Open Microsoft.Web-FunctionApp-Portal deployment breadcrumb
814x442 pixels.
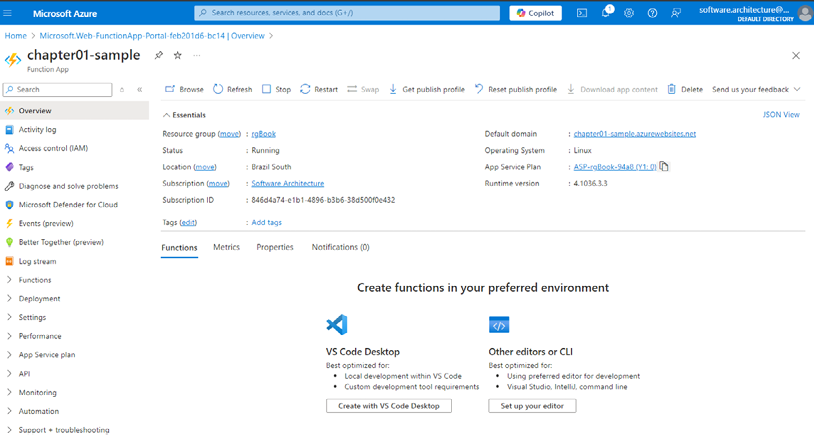click(152, 36)
